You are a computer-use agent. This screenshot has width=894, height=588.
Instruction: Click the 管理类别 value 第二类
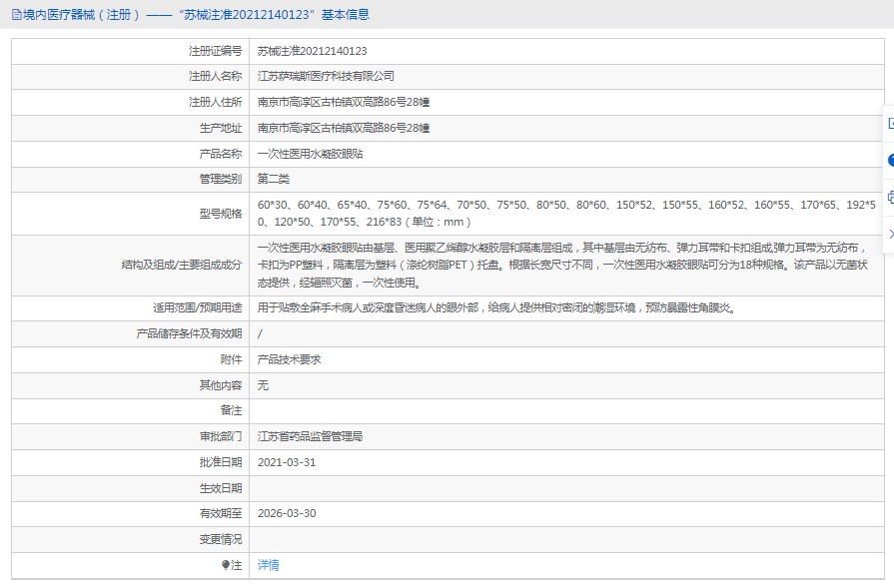coord(273,179)
